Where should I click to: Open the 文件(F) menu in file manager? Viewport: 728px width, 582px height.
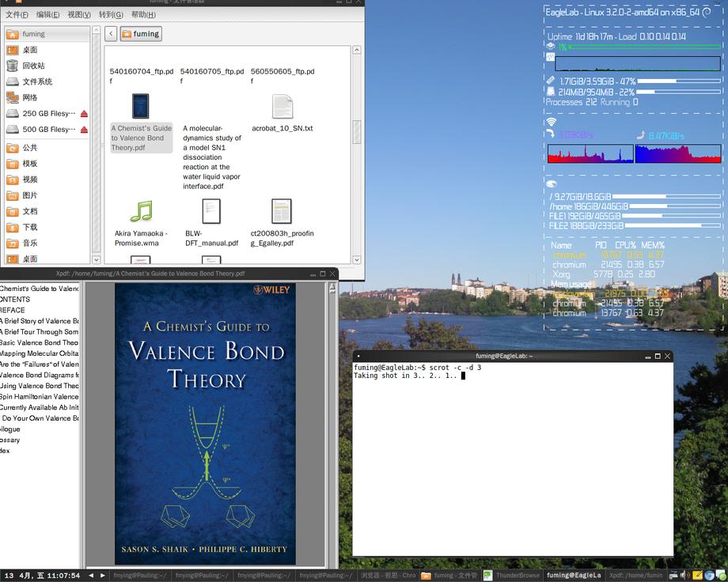[17, 14]
